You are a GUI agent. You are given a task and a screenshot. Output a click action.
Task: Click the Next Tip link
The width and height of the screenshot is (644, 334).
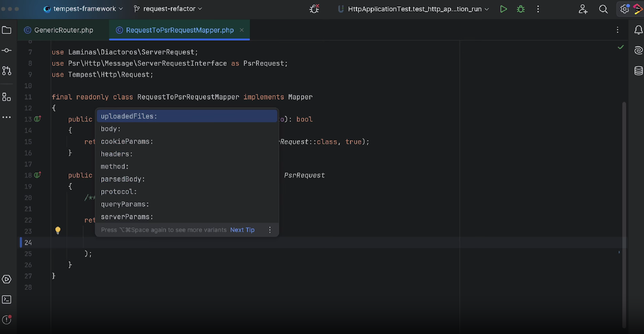pos(242,230)
